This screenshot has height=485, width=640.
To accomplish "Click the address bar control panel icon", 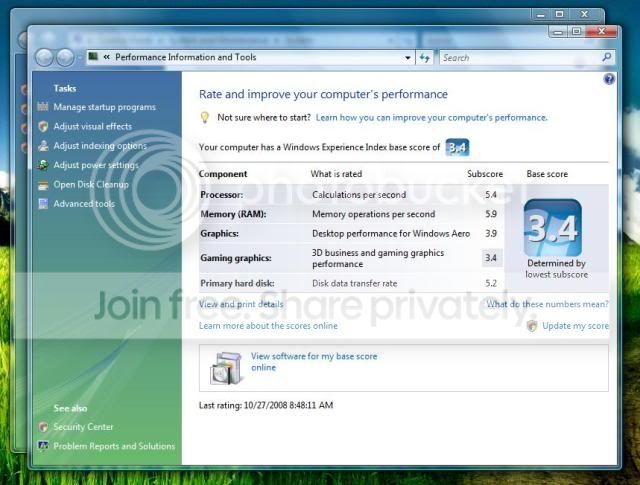I will pyautogui.click(x=93, y=57).
